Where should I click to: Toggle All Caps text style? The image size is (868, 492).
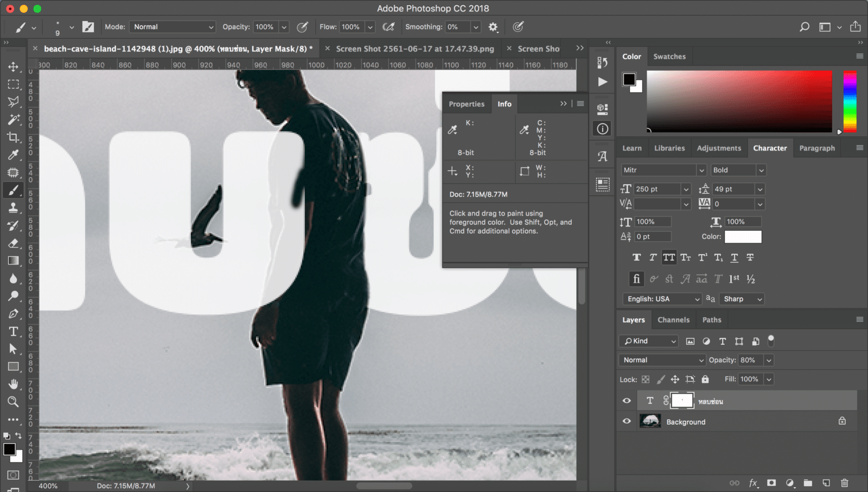pyautogui.click(x=669, y=257)
